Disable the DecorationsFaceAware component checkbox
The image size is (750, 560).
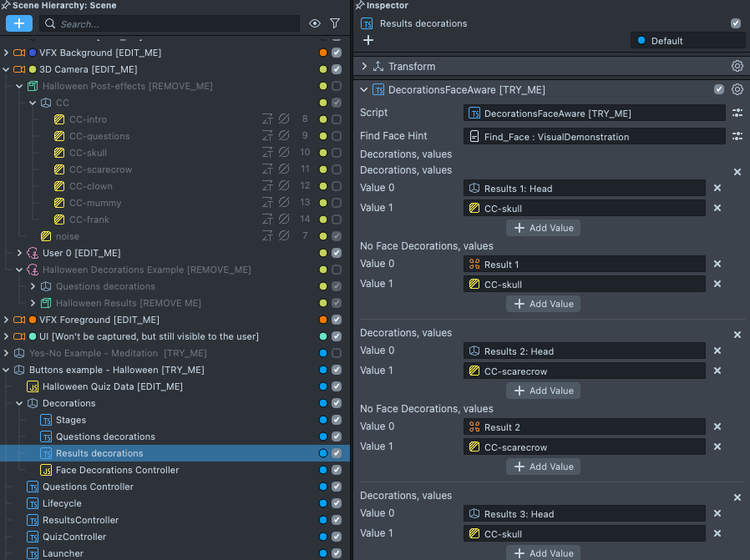[x=719, y=89]
